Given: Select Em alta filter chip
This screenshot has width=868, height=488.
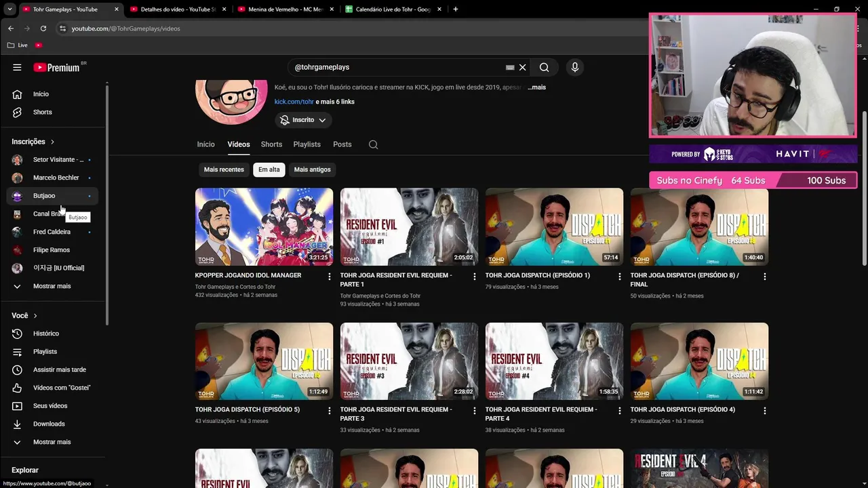Looking at the screenshot, I should (269, 169).
